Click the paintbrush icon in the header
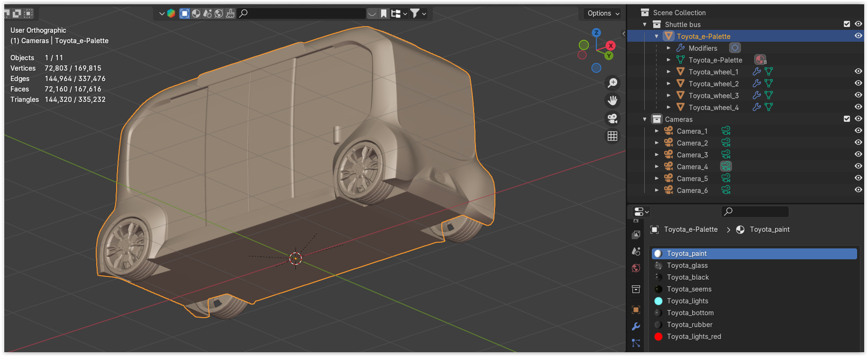The image size is (868, 356). tap(230, 13)
